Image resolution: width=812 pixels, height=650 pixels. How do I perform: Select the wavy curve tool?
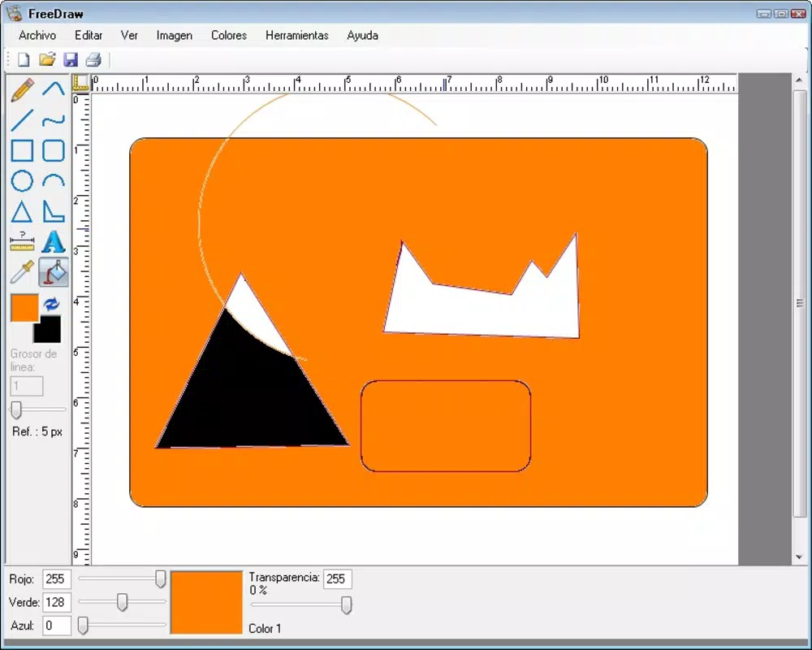54,120
